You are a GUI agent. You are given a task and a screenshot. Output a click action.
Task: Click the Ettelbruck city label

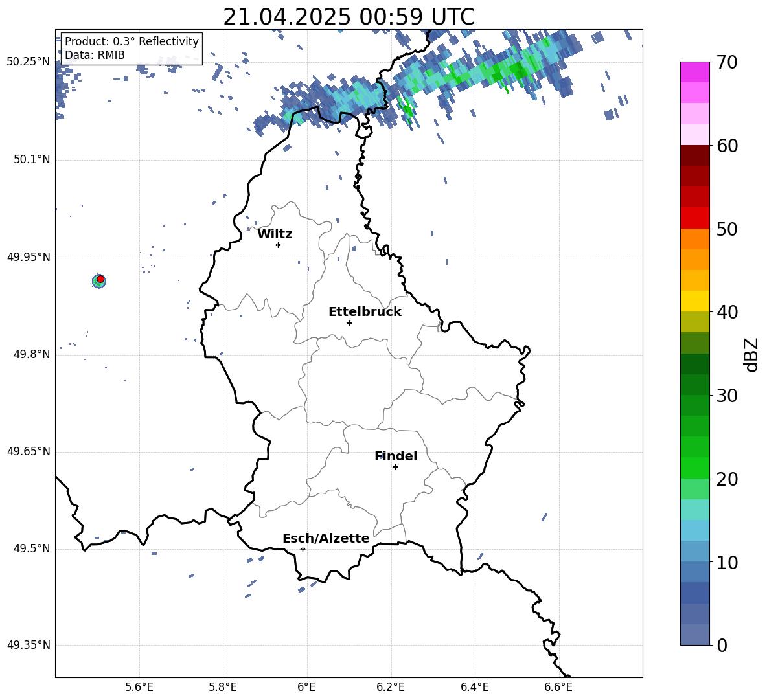[365, 311]
